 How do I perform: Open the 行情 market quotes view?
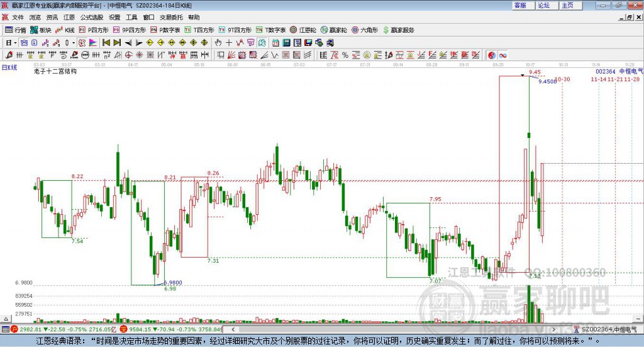(x=15, y=30)
